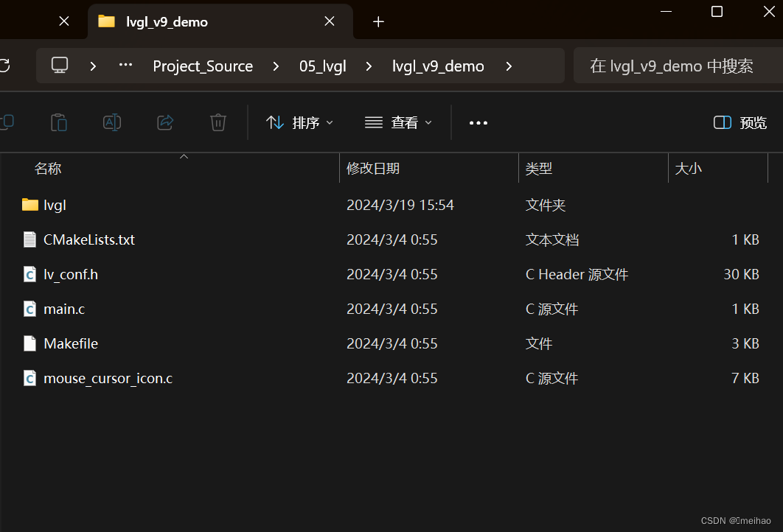The height and width of the screenshot is (532, 783).
Task: Click the copy icon in toolbar
Action: pyautogui.click(x=7, y=122)
